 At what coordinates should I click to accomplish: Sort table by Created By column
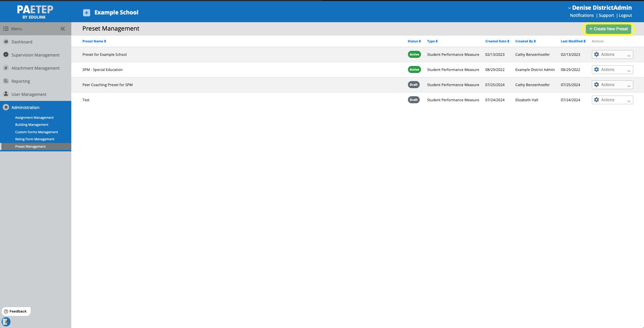point(526,41)
